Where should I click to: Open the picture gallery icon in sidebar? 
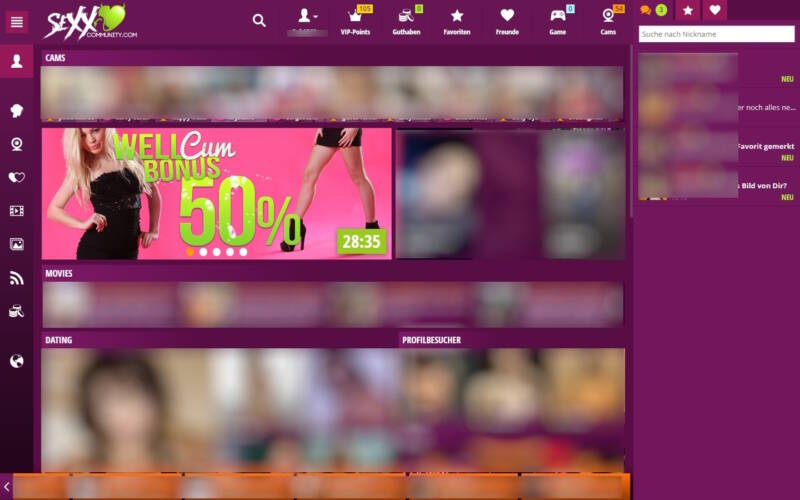(x=17, y=244)
